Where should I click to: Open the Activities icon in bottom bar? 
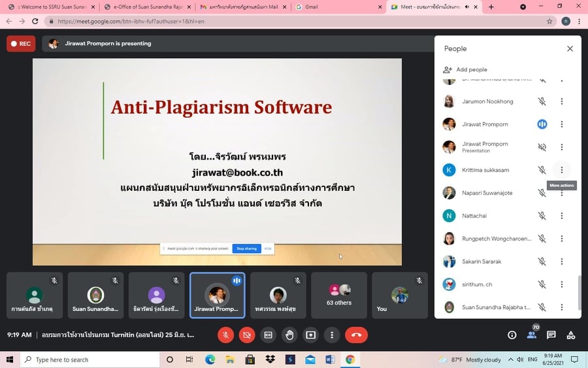[x=571, y=335]
